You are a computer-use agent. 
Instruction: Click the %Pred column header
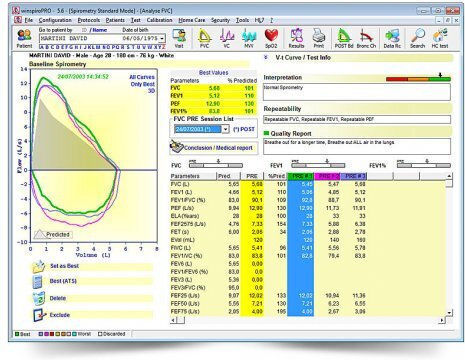coord(275,176)
